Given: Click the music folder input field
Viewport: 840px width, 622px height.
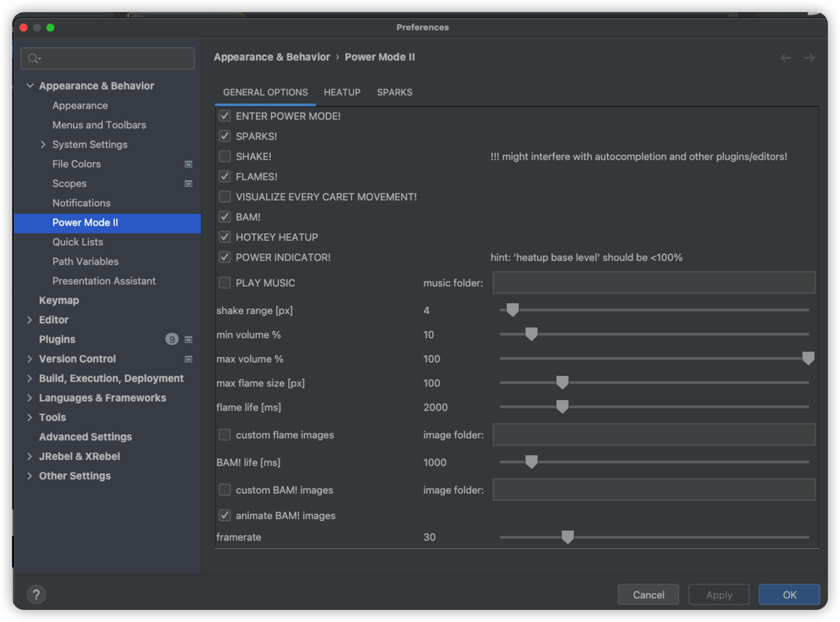Looking at the screenshot, I should pos(654,282).
